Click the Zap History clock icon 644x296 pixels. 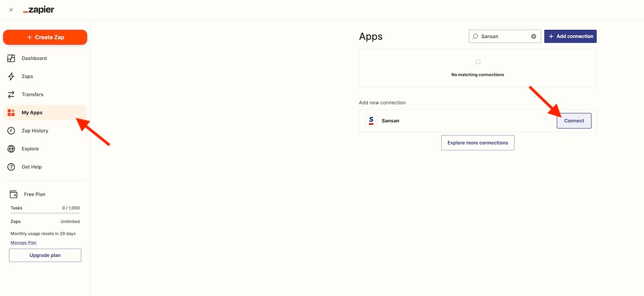11,131
